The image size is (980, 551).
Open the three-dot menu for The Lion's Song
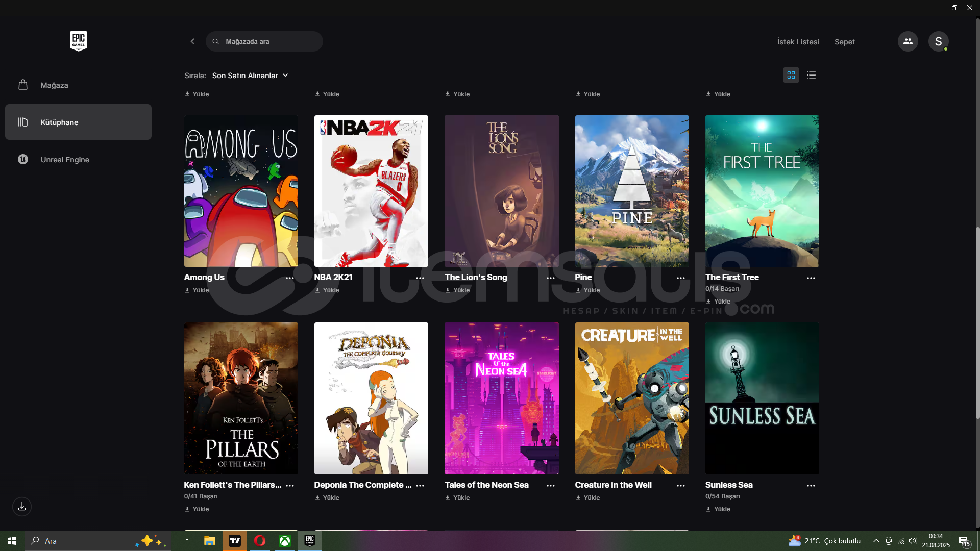click(551, 278)
